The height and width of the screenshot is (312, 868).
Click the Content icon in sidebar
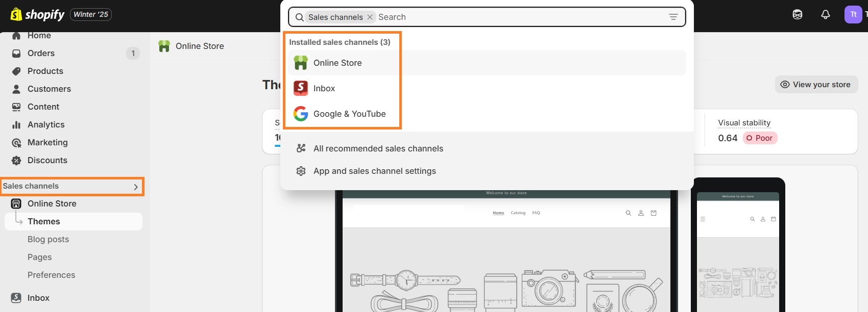coord(16,107)
